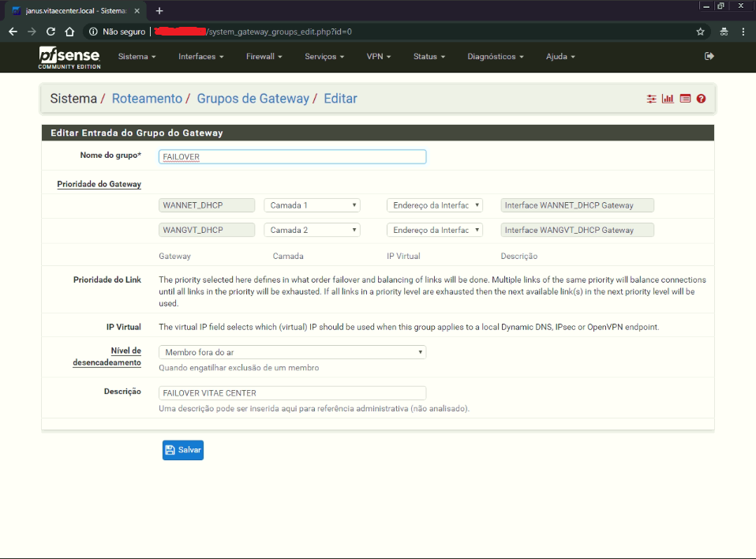Expand the WANNET_DHCP Camada 1 dropdown
Viewport: 756px width, 559px height.
(x=312, y=205)
